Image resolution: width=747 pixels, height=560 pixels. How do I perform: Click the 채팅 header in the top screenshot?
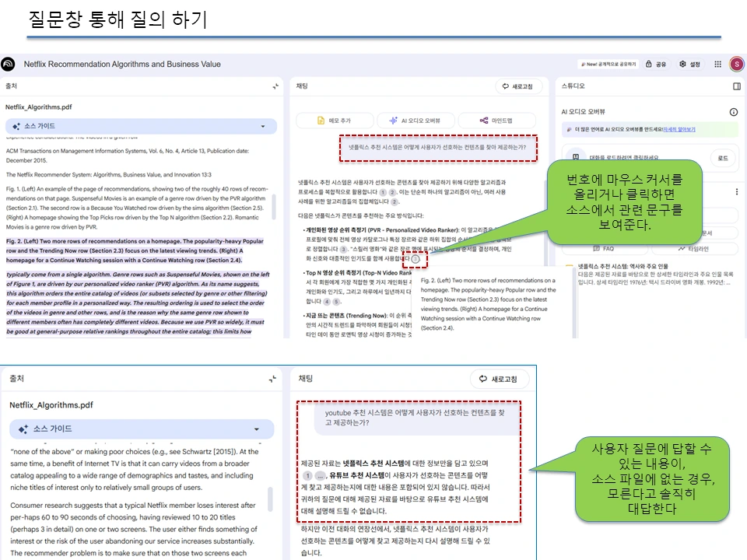[x=302, y=86]
